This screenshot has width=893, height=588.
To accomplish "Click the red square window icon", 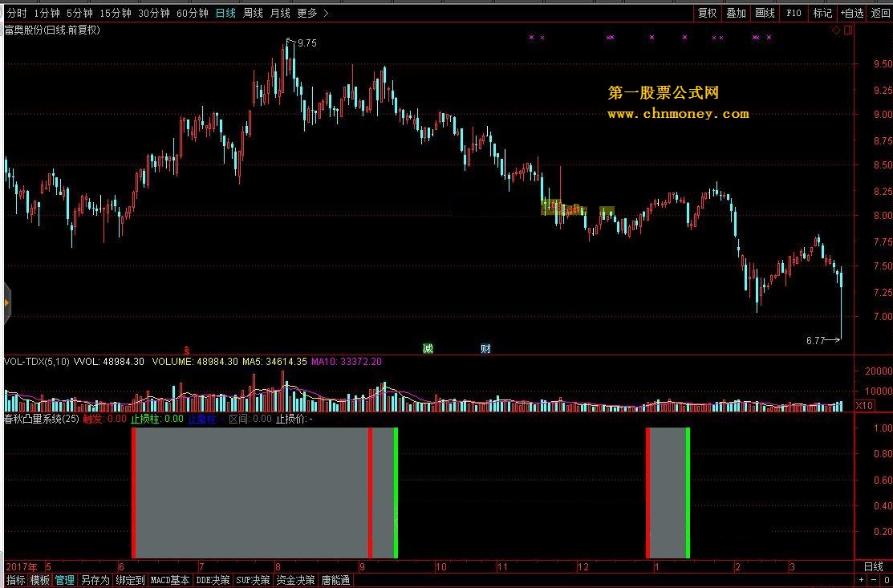I will pyautogui.click(x=848, y=30).
